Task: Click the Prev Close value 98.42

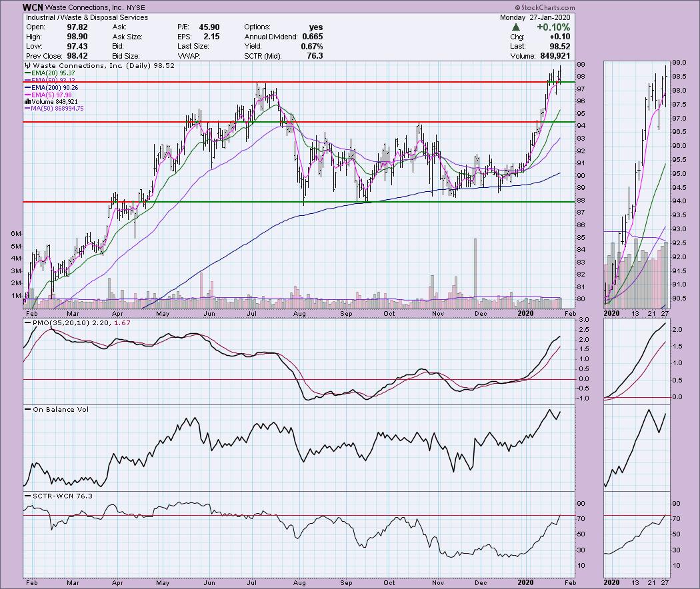Action: click(x=77, y=56)
